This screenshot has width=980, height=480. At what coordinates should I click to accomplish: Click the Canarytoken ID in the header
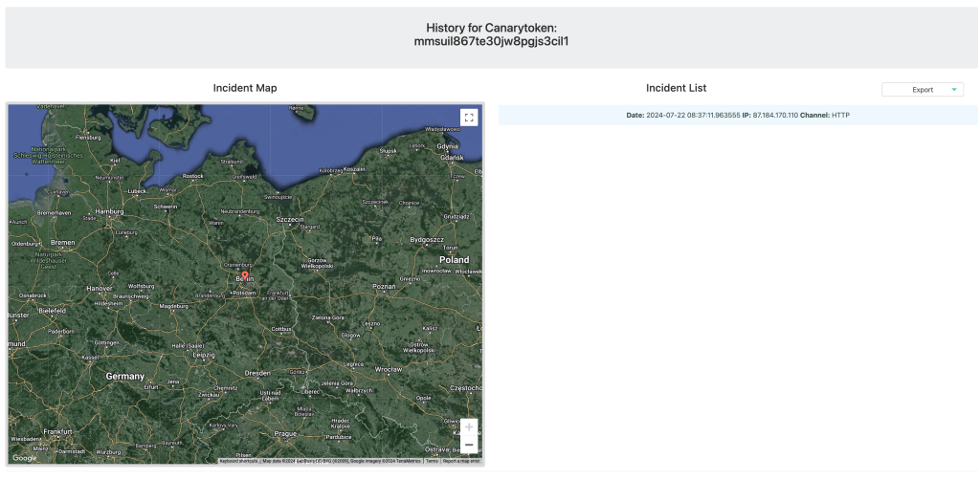[490, 42]
